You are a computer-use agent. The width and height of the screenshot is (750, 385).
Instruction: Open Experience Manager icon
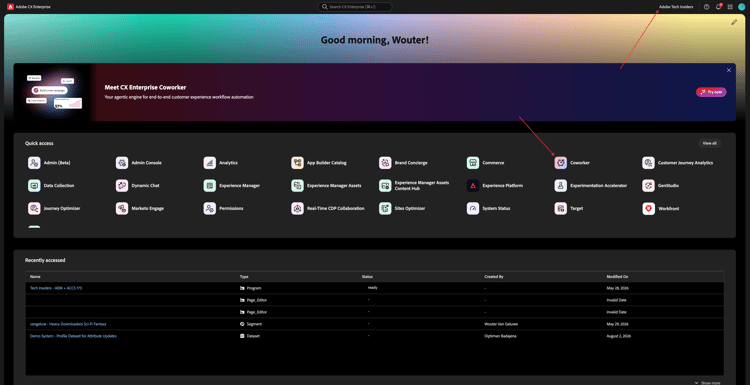click(210, 186)
